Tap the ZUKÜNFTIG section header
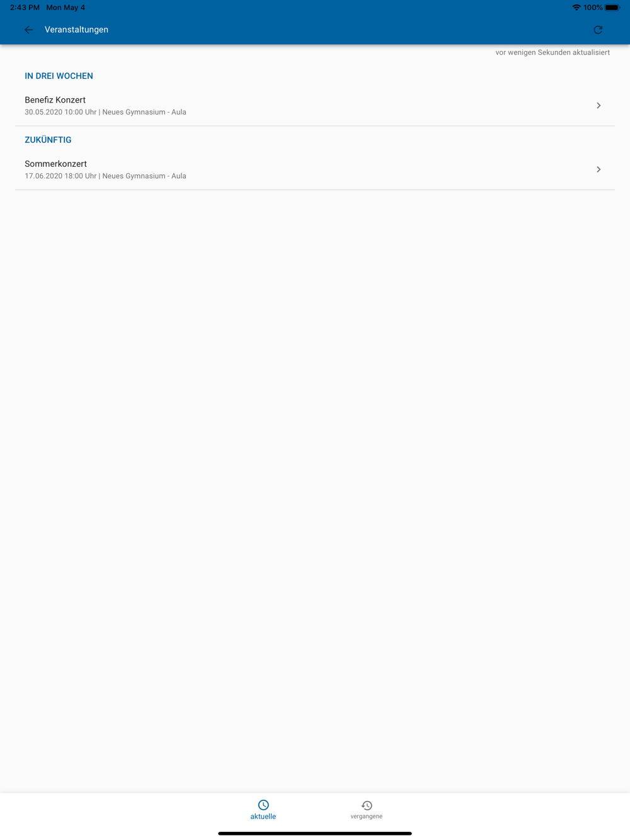The height and width of the screenshot is (840, 630). (48, 140)
